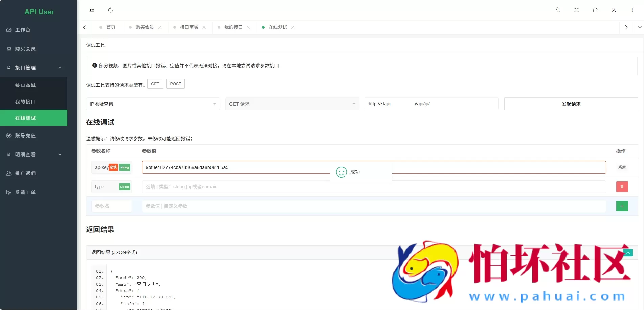The image size is (644, 310).
Task: Enter fullscreen mode
Action: click(x=576, y=10)
